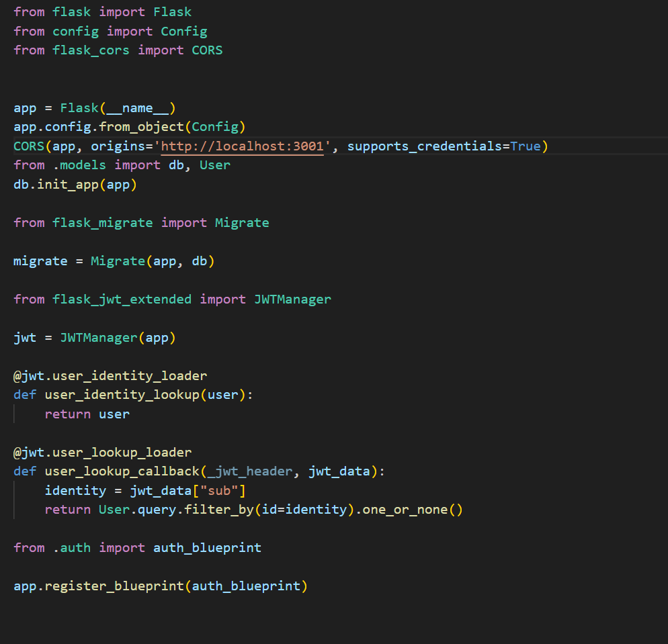
Task: Click the JWTManager(app) constructor call
Action: 118,338
